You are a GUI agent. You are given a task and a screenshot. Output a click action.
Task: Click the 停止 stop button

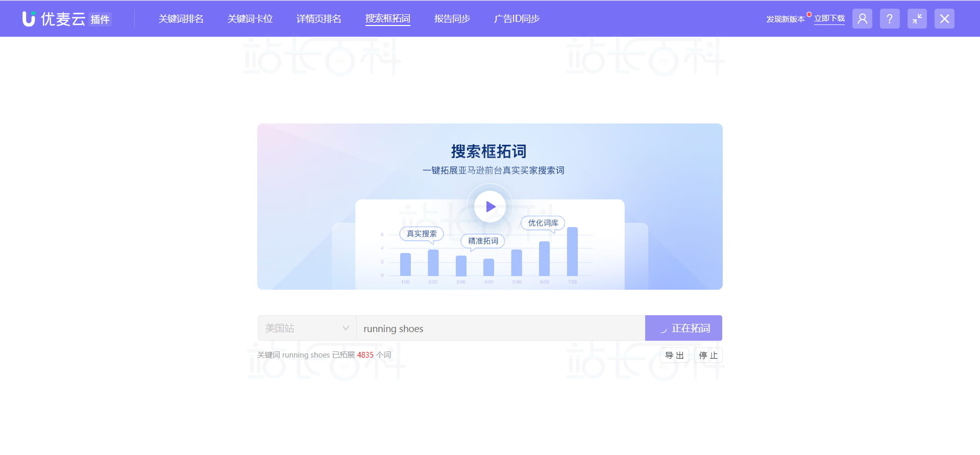pos(708,355)
